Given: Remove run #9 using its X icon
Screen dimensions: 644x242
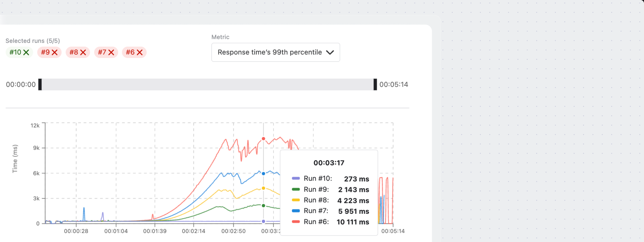Looking at the screenshot, I should pos(54,52).
